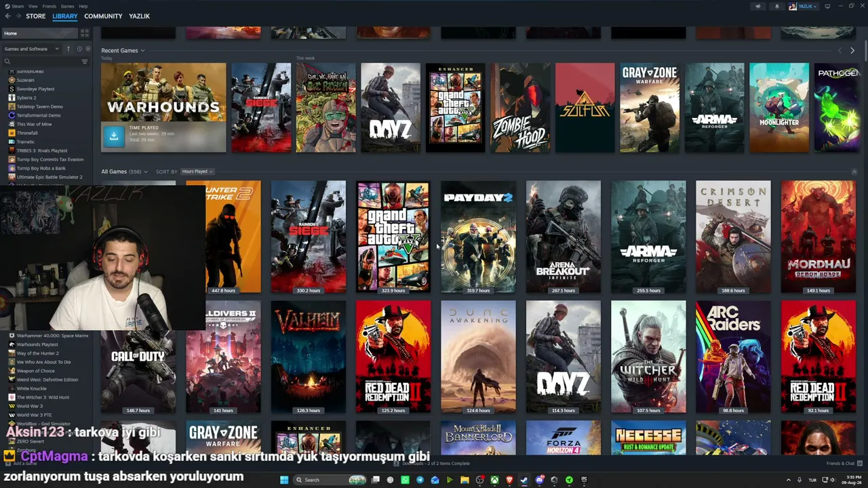Go back with the Steam back arrow
This screenshot has width=868, height=488.
pyautogui.click(x=7, y=16)
